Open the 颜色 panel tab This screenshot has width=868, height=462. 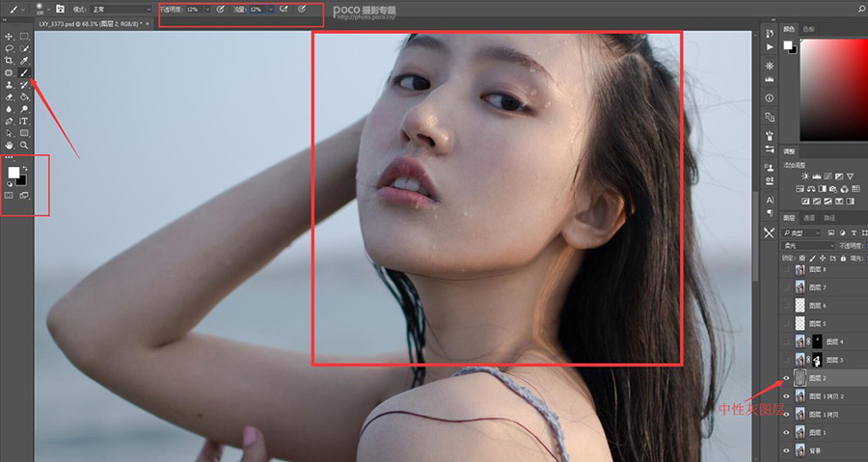(788, 29)
